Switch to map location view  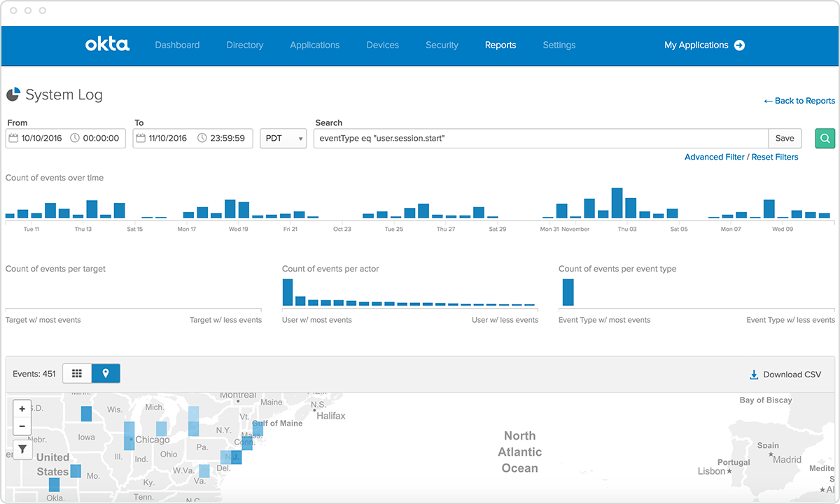pyautogui.click(x=106, y=374)
